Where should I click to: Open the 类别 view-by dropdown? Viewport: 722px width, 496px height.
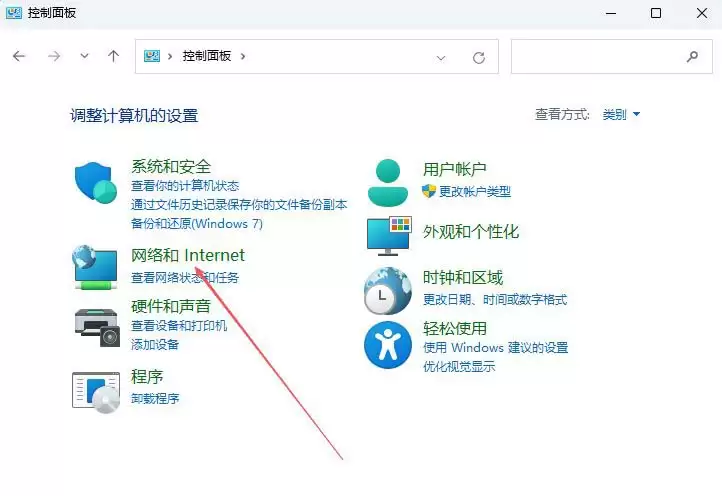[621, 114]
